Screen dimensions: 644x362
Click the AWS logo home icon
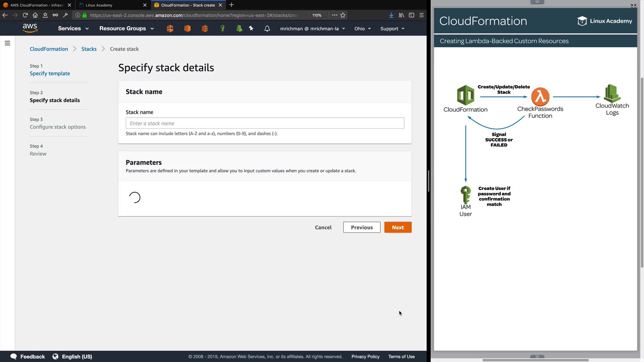pyautogui.click(x=30, y=28)
